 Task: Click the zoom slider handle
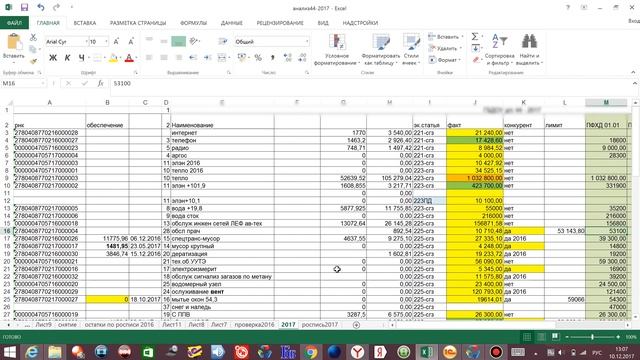(x=592, y=337)
